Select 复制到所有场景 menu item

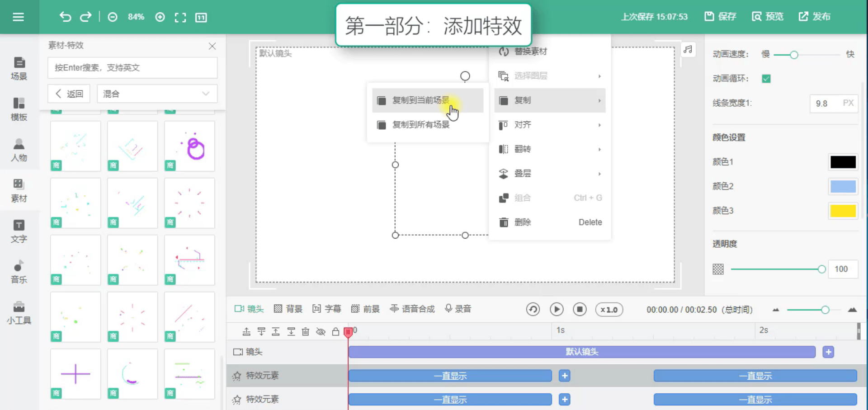[428, 125]
